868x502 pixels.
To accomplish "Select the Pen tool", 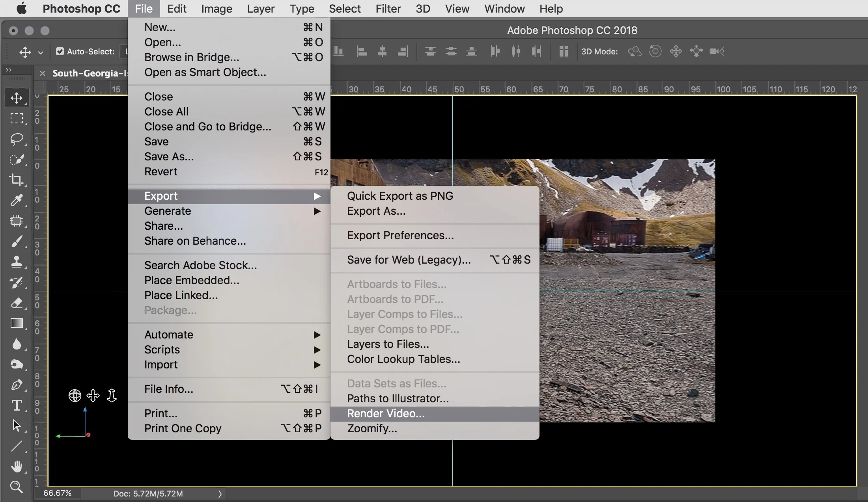I will coord(17,385).
